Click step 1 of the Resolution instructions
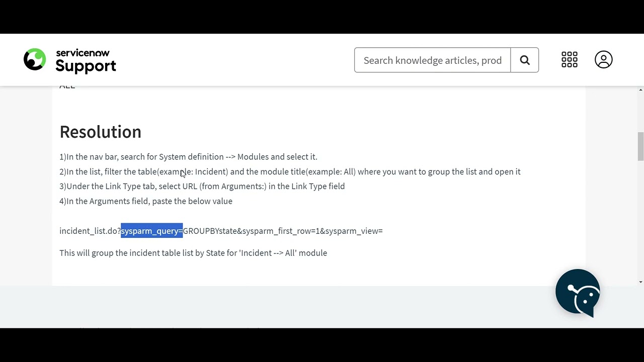Image resolution: width=644 pixels, height=362 pixels. point(188,156)
